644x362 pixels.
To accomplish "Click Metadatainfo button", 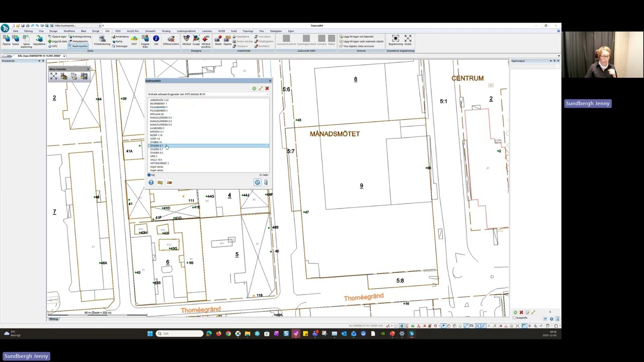I will [78, 41].
